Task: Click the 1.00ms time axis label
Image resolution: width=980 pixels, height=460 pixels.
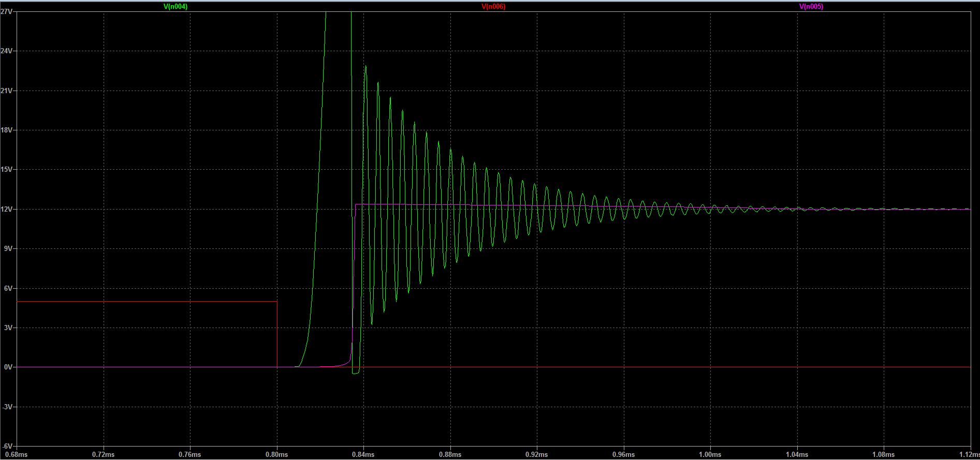Action: point(710,455)
